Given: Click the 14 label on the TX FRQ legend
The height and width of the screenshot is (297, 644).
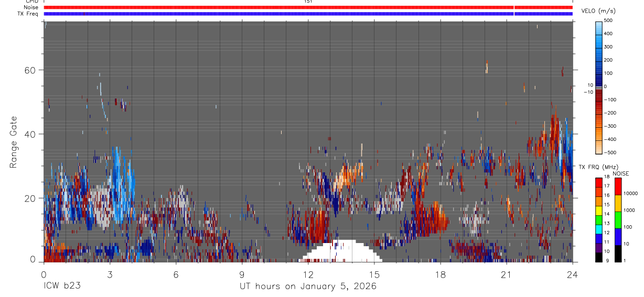Looking at the screenshot, I should (606, 214).
